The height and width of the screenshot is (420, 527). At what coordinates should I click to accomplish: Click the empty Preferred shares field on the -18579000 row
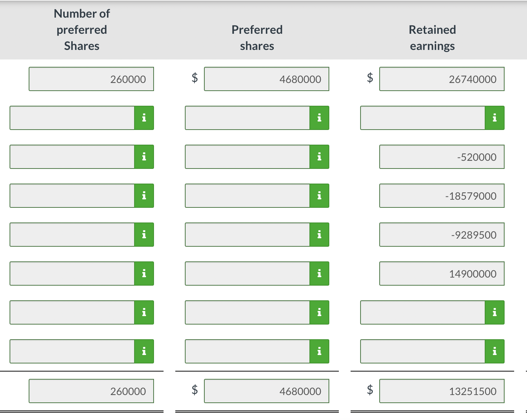tap(247, 196)
